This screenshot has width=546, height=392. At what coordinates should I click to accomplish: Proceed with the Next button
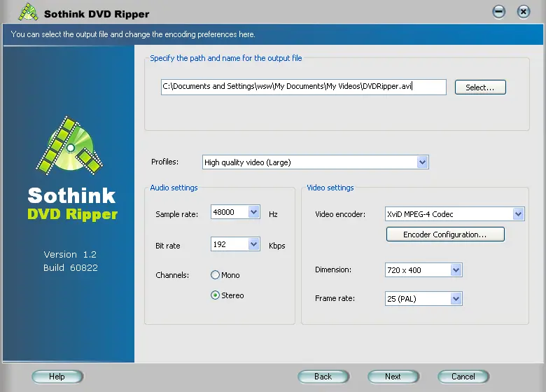coord(393,377)
